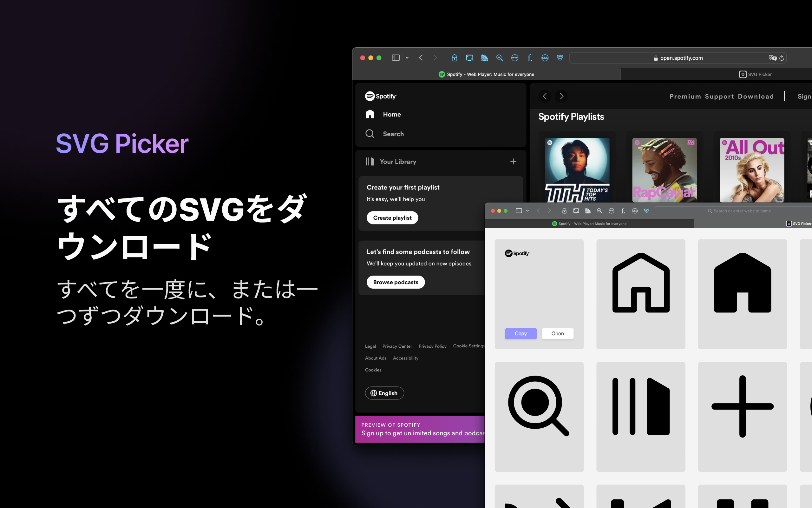Viewport: 812px width, 508px height.
Task: Open Premium in Spotify top bar
Action: [685, 97]
